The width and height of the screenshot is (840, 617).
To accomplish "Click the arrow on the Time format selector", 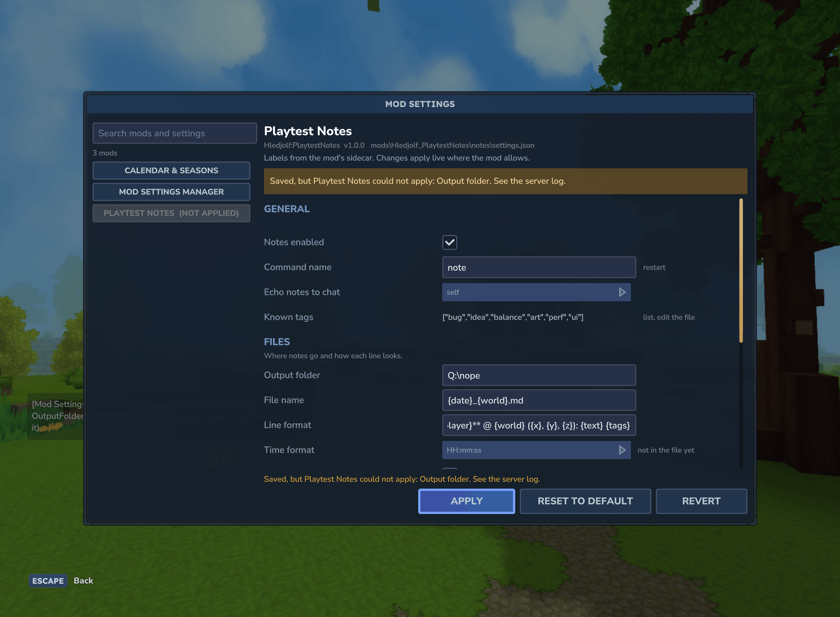I will tap(622, 450).
